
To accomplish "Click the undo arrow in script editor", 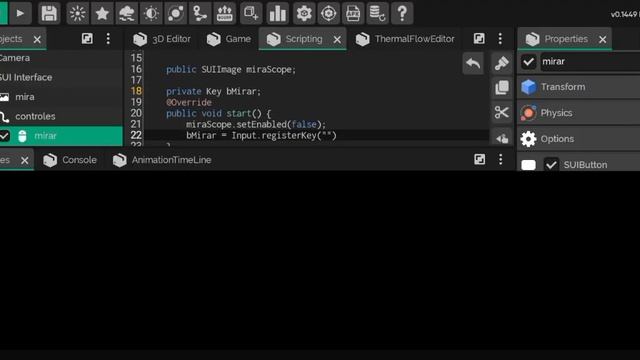I will 473,64.
